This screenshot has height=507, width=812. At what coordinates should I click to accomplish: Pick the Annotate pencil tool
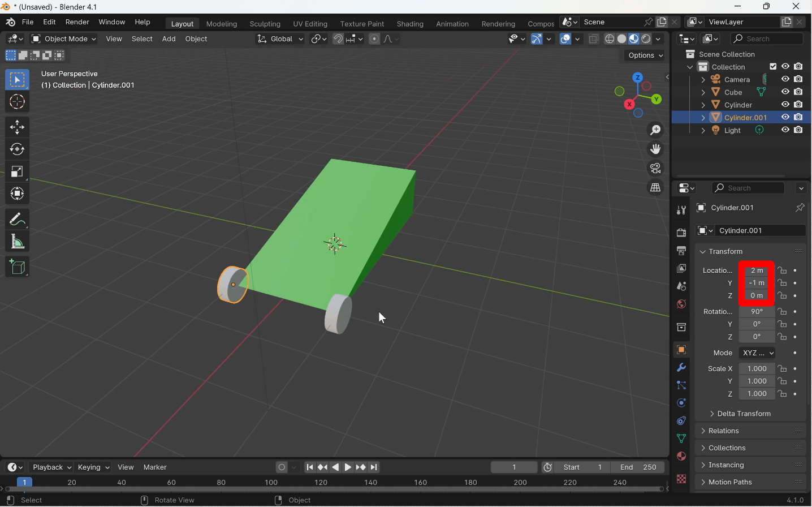17,220
